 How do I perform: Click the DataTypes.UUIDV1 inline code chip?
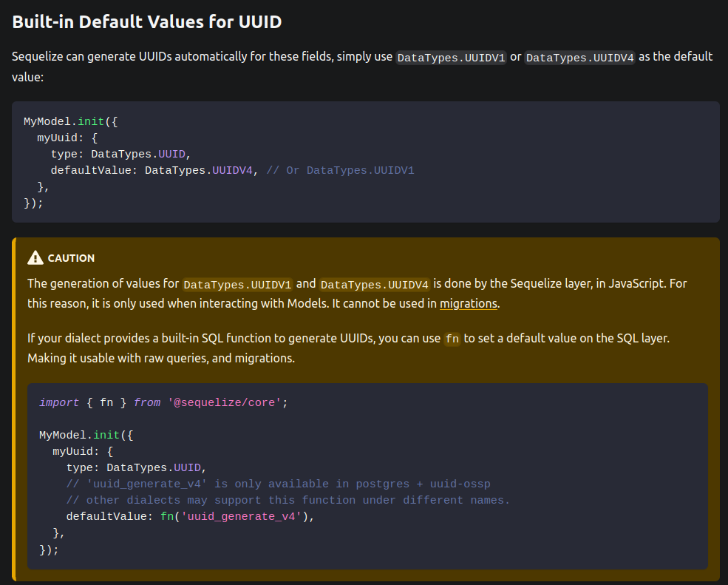point(451,57)
